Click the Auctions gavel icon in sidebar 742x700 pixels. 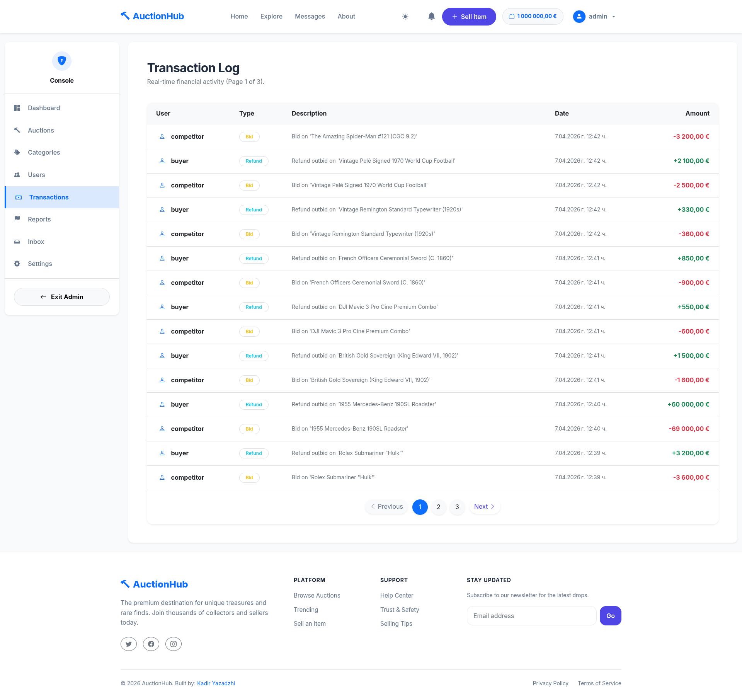click(x=17, y=130)
